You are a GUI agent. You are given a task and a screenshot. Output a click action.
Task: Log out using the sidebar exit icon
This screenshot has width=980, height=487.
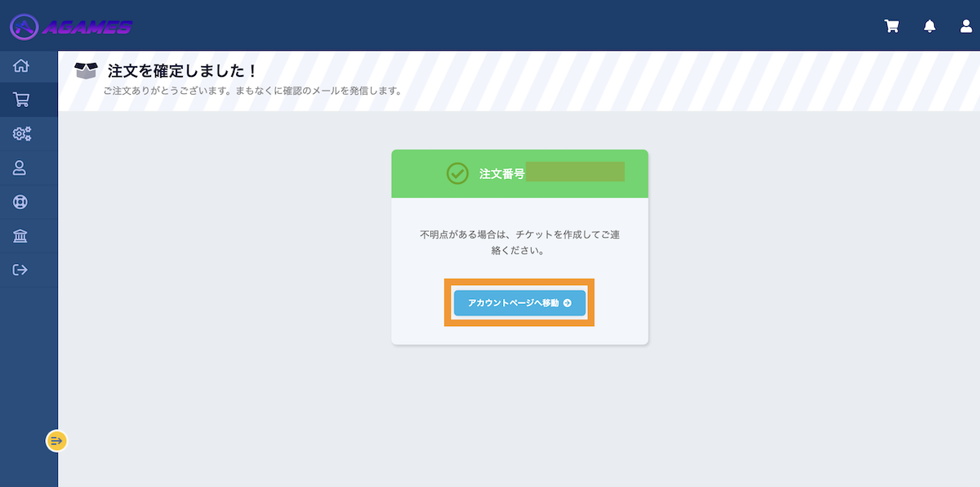(20, 269)
